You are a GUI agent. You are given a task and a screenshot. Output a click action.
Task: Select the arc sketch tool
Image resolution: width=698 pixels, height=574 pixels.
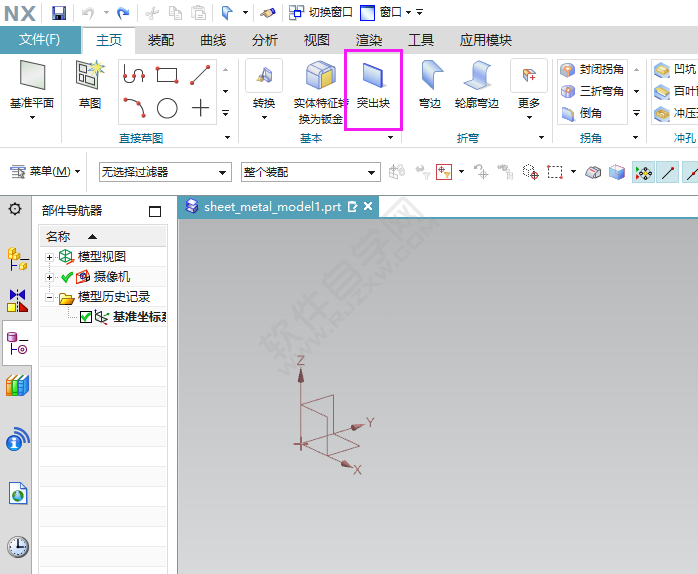134,107
